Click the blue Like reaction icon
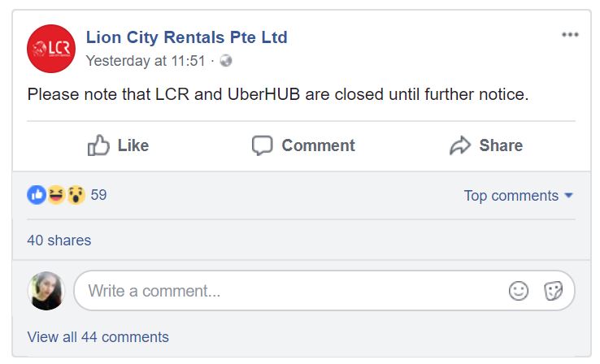600x364 pixels. tap(37, 195)
